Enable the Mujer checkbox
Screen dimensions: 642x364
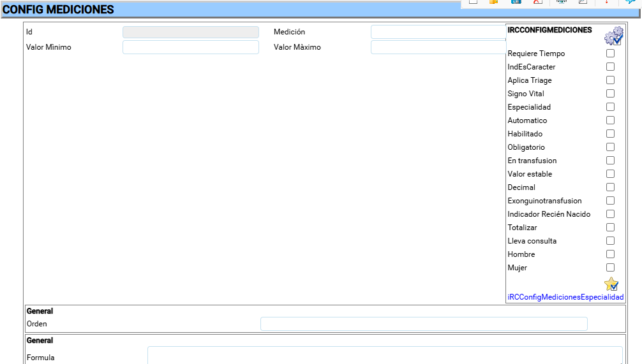(610, 268)
